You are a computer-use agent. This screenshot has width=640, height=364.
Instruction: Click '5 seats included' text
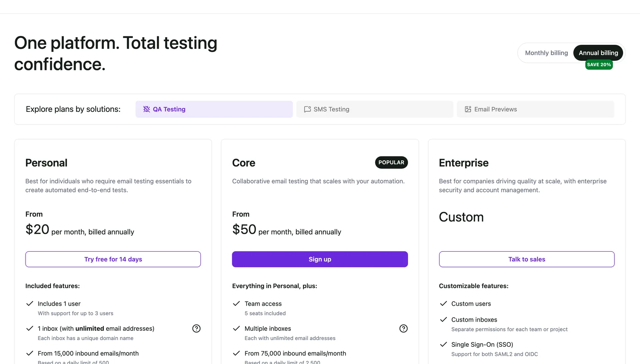click(x=265, y=313)
